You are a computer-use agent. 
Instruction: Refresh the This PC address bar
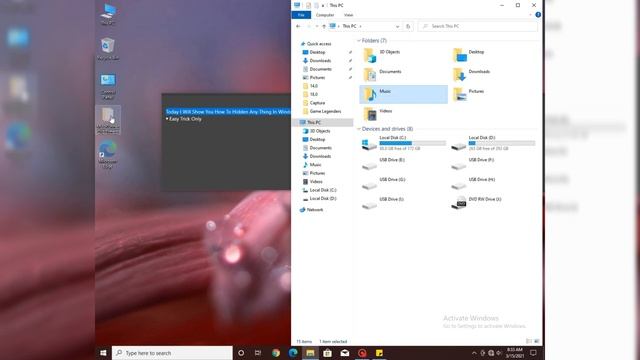tap(408, 26)
